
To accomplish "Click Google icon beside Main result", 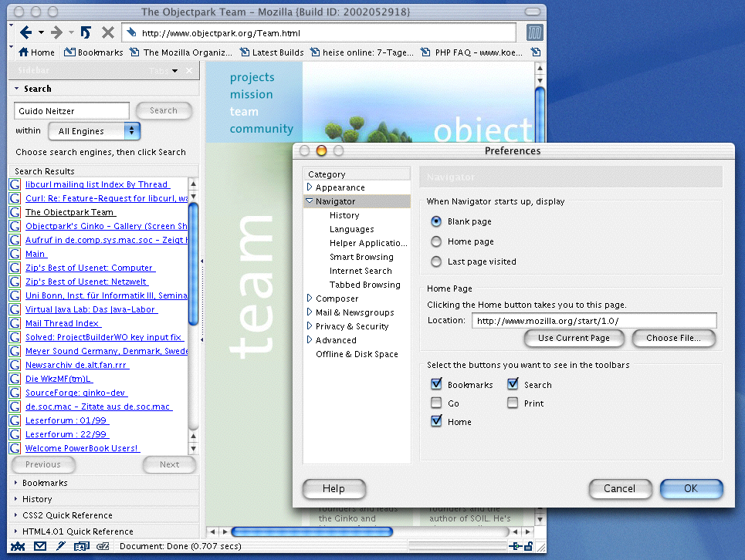I will click(x=15, y=254).
